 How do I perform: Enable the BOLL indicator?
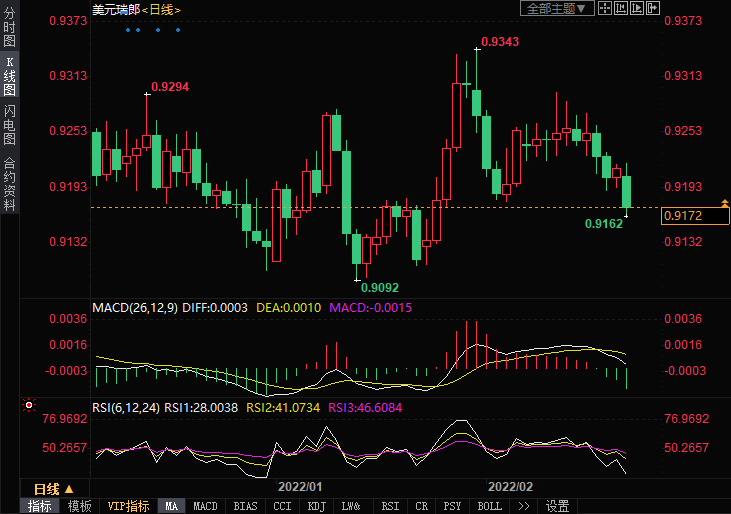(x=489, y=506)
